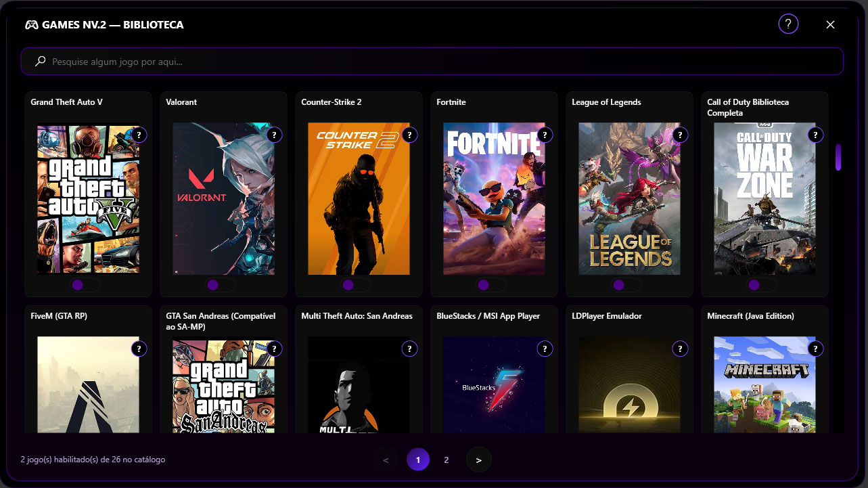Open the Call of Duty card's question mark

[x=815, y=135]
